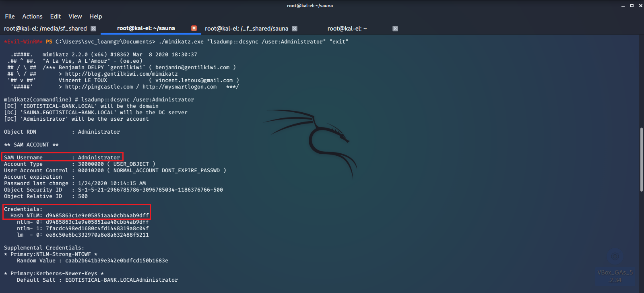644x293 pixels.
Task: Close the /media/sf_shared tab
Action: [x=93, y=29]
